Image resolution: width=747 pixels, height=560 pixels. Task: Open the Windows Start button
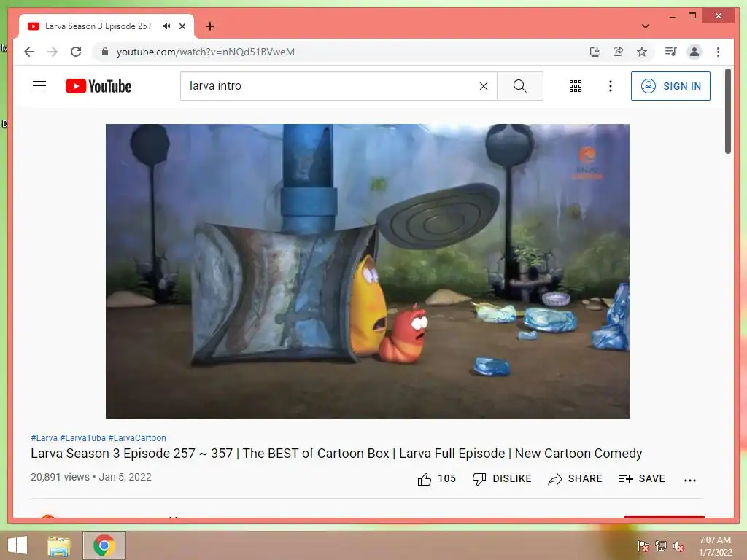pyautogui.click(x=18, y=545)
